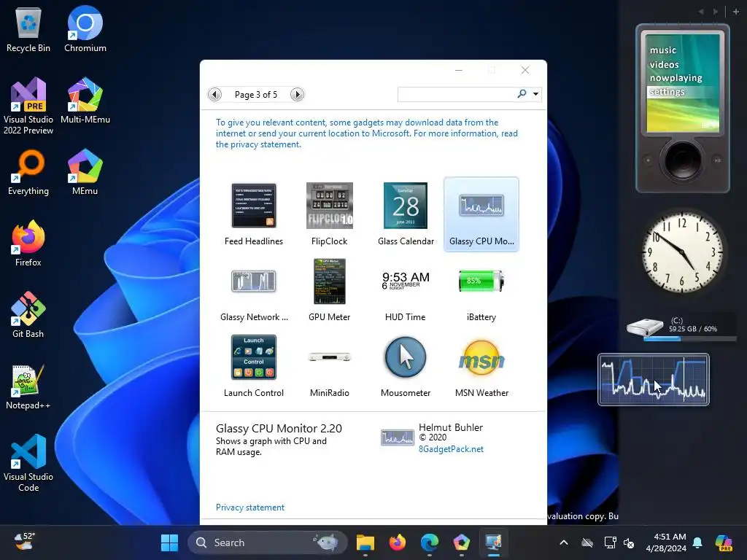This screenshot has width=747, height=560.
Task: Open the weather widget showing 52°
Action: pyautogui.click(x=24, y=542)
